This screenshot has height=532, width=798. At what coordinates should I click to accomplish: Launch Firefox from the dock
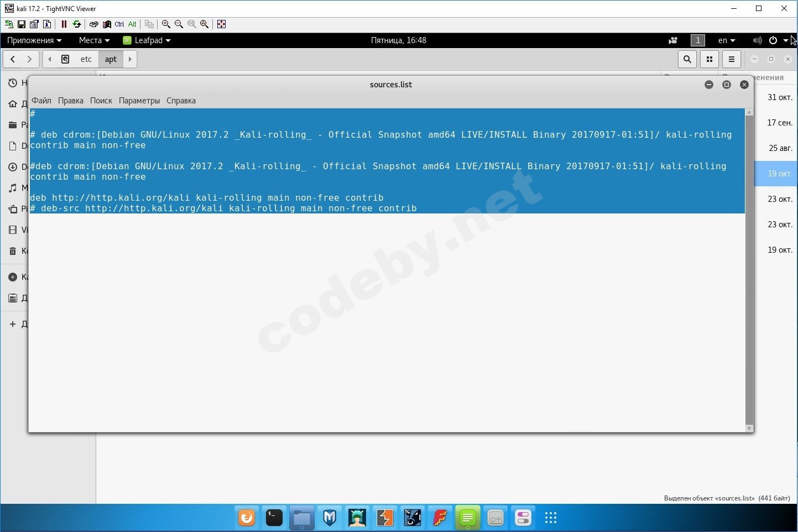point(247,518)
